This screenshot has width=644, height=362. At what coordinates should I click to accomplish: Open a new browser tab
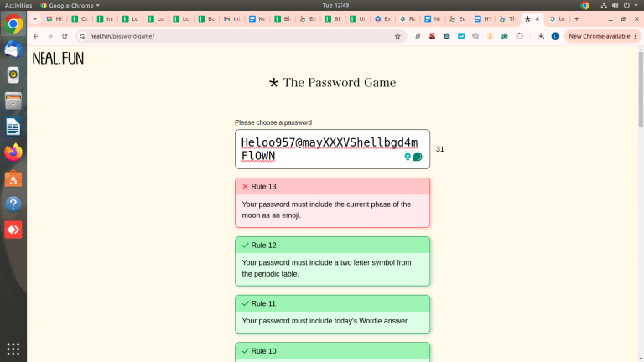click(x=576, y=18)
